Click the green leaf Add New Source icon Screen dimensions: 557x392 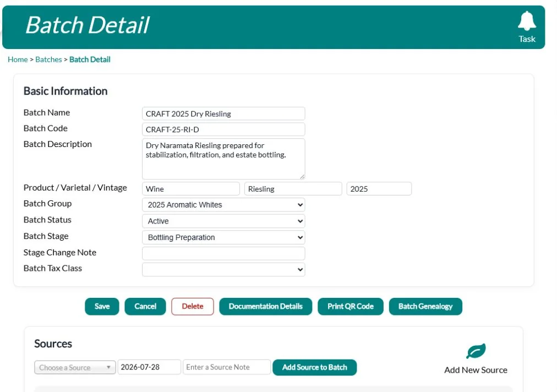click(x=476, y=351)
